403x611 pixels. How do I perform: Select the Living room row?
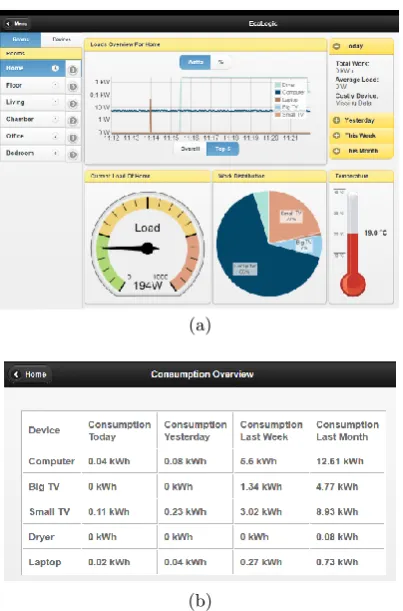[32, 102]
